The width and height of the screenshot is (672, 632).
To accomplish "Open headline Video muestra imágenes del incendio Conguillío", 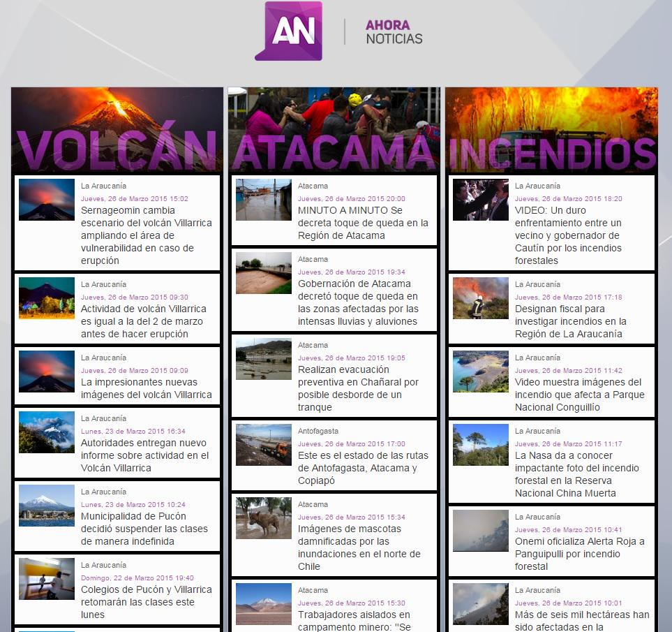I will [579, 395].
